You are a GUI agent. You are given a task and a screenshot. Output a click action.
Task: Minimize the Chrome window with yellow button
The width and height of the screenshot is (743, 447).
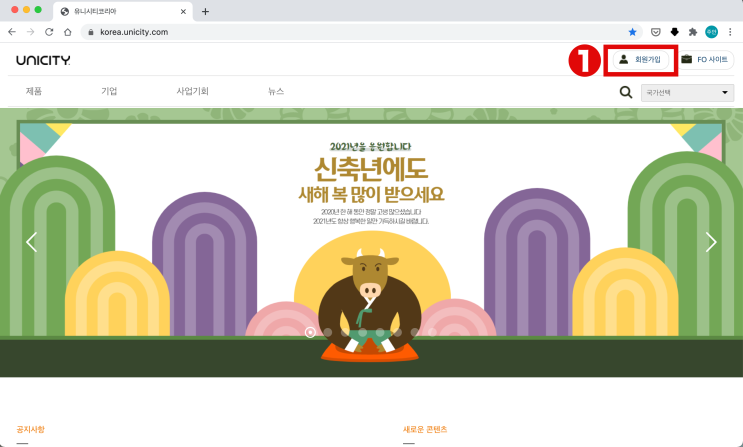click(x=27, y=10)
